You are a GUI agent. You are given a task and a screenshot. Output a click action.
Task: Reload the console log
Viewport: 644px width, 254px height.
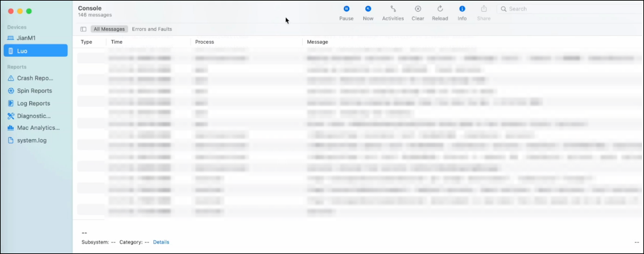[x=440, y=13]
